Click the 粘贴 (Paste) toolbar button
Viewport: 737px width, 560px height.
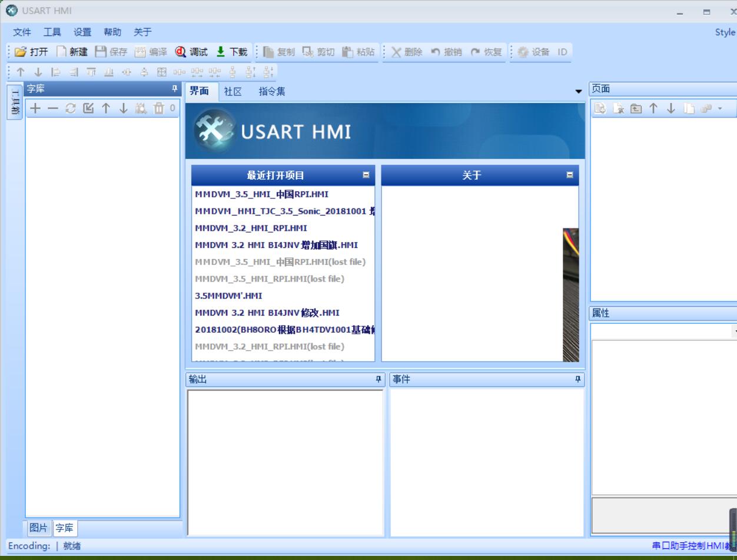(358, 52)
